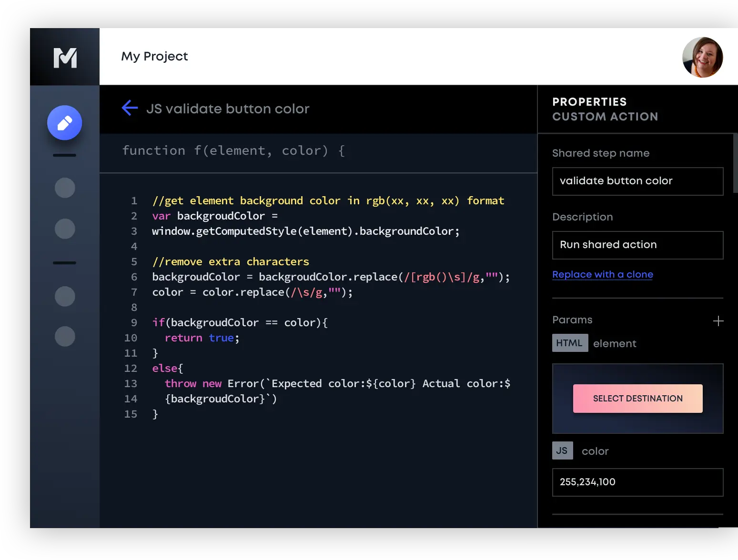Edit the Description field 'Run shared action'
Screen dimensions: 738x560
point(637,245)
